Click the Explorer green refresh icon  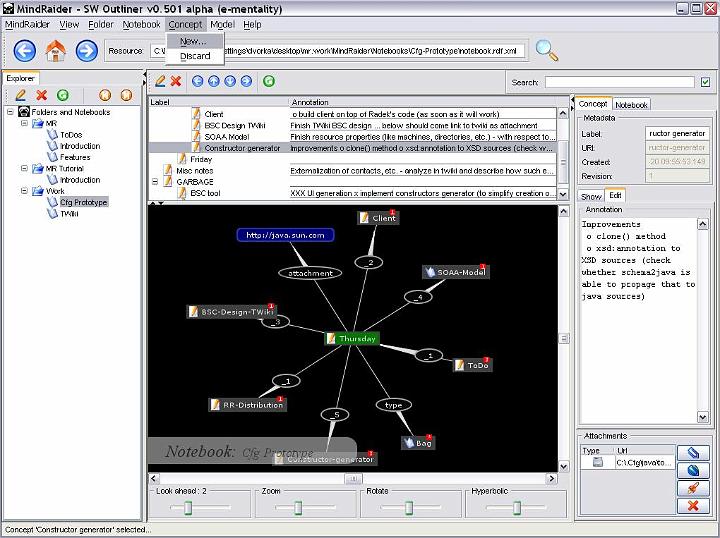click(x=63, y=95)
